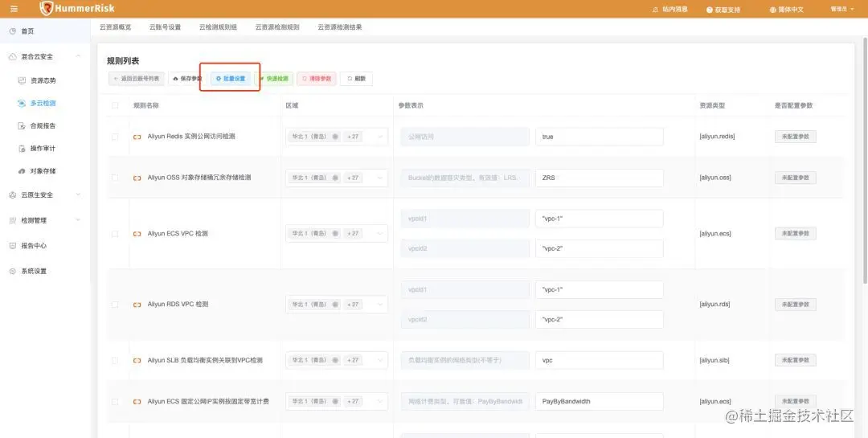Open region dropdown arrow for SLB rule

pyautogui.click(x=380, y=361)
